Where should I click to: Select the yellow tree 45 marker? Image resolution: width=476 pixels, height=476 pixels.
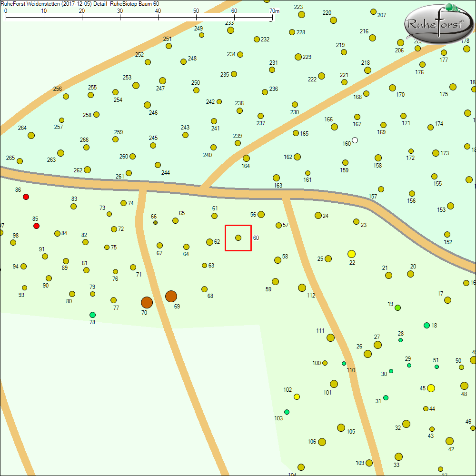[431, 388]
